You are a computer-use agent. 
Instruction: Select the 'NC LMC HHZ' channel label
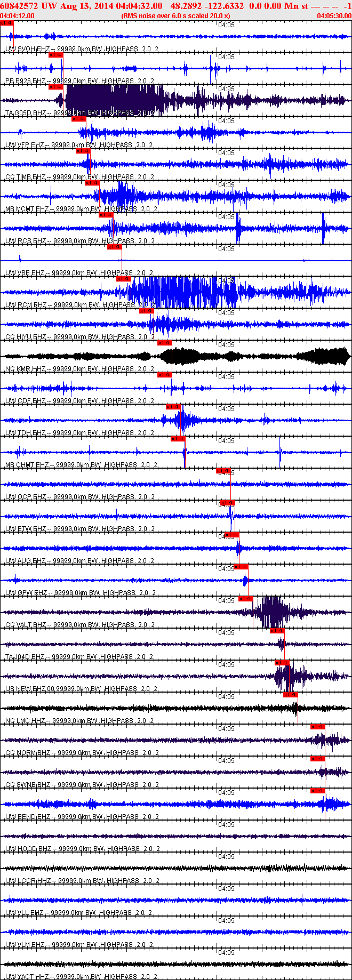[25, 721]
